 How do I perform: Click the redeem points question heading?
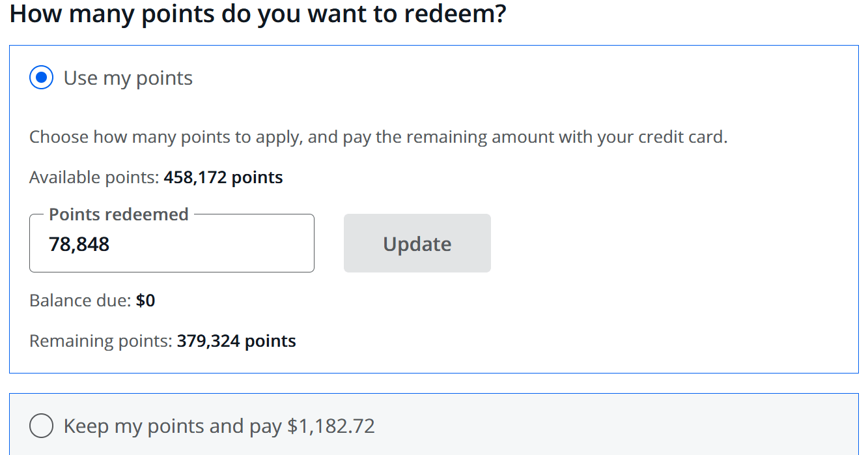pyautogui.click(x=258, y=13)
